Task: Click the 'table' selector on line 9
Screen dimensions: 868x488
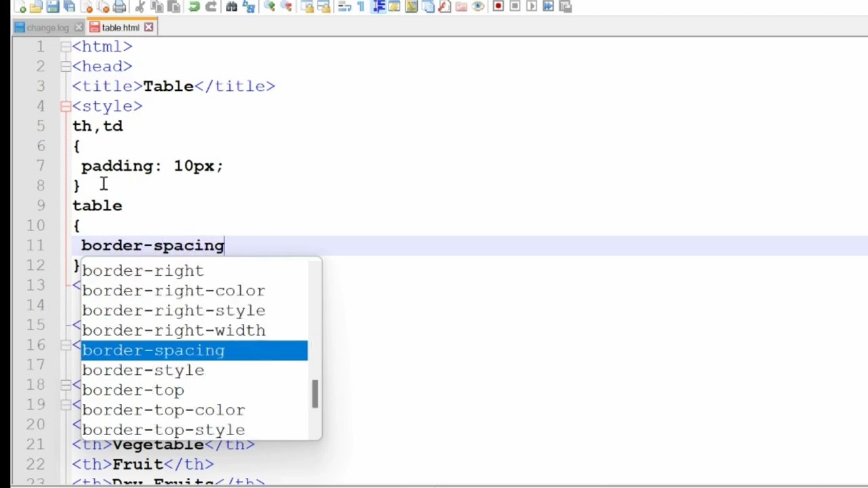Action: pyautogui.click(x=98, y=205)
